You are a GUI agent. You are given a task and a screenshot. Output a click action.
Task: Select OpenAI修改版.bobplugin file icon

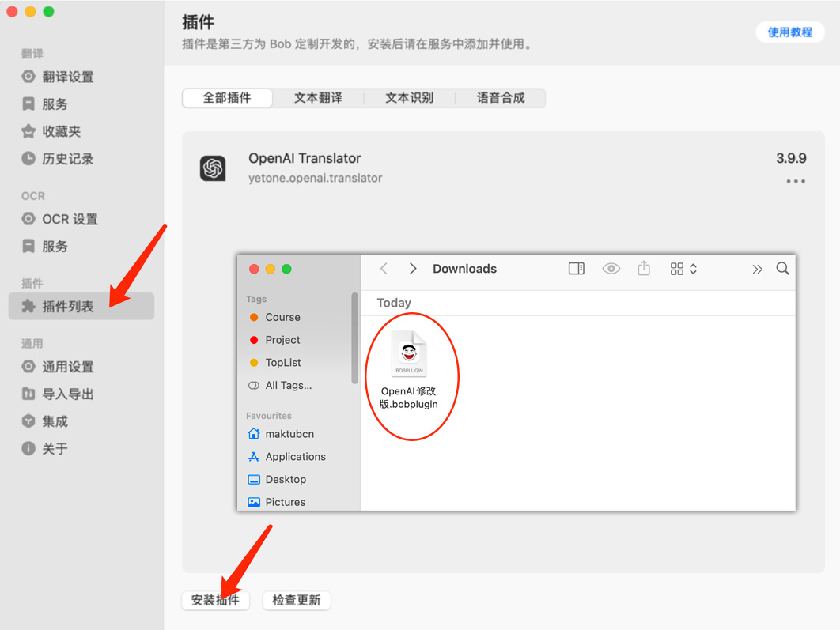(409, 354)
